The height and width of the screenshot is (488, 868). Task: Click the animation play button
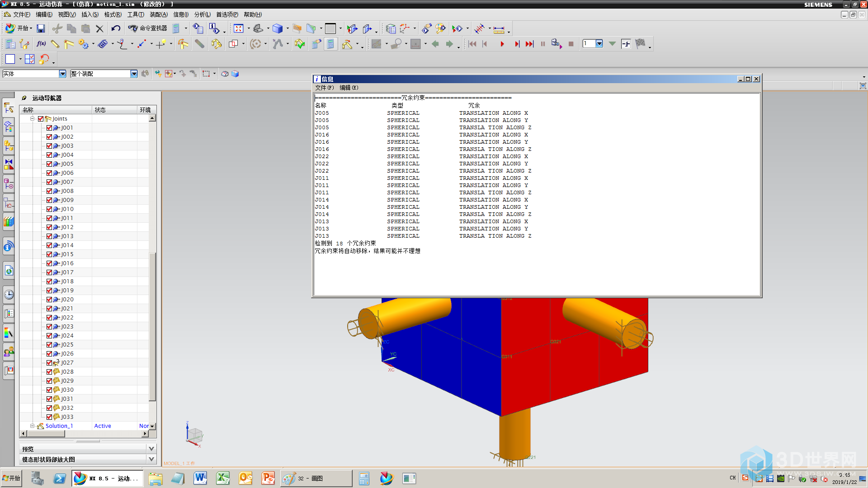(x=502, y=44)
